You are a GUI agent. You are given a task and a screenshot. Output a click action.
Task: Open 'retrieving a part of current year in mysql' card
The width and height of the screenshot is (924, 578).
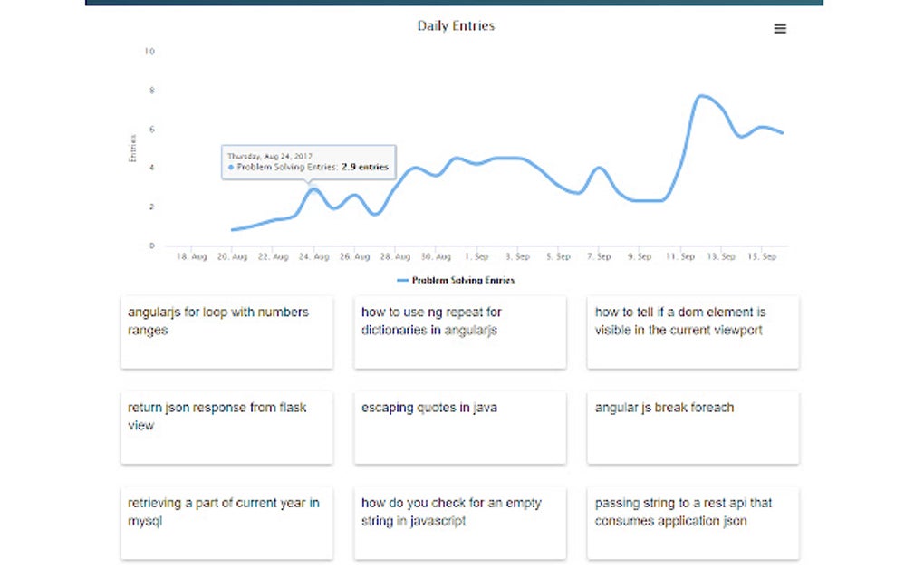coord(226,522)
